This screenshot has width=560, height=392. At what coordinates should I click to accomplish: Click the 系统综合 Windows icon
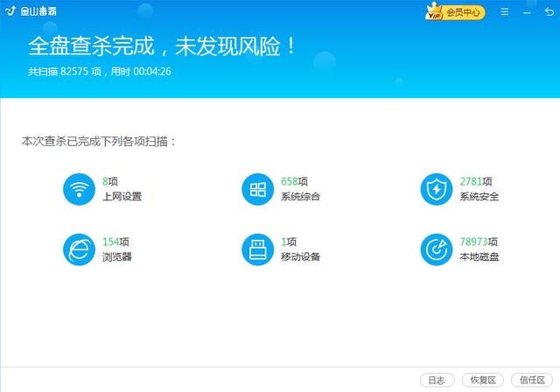click(257, 189)
